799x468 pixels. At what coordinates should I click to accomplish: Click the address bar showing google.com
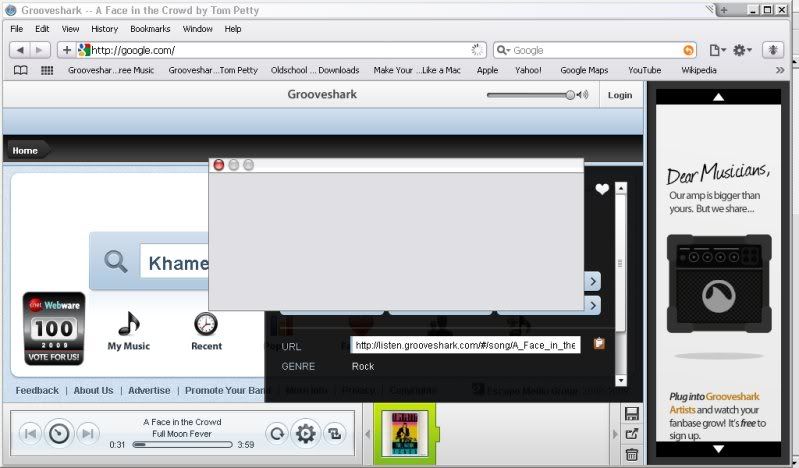coord(282,50)
